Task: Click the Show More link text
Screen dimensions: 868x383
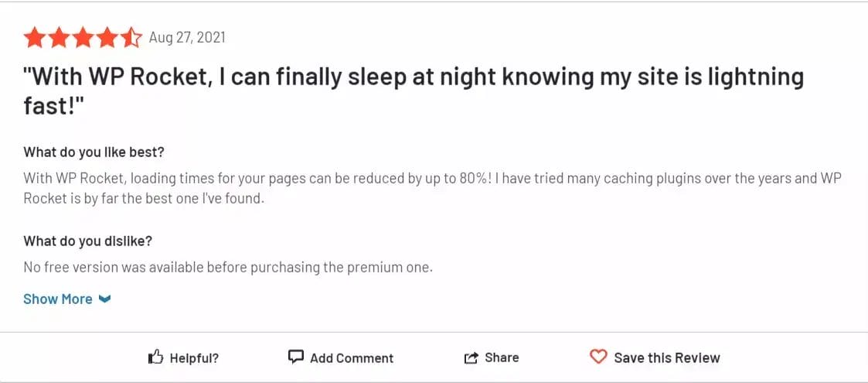Action: tap(58, 299)
